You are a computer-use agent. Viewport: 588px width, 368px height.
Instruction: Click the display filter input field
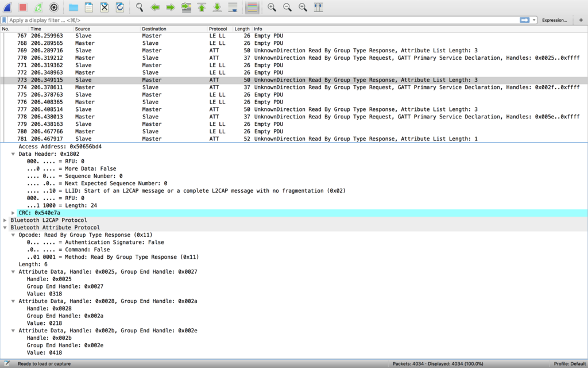point(262,20)
